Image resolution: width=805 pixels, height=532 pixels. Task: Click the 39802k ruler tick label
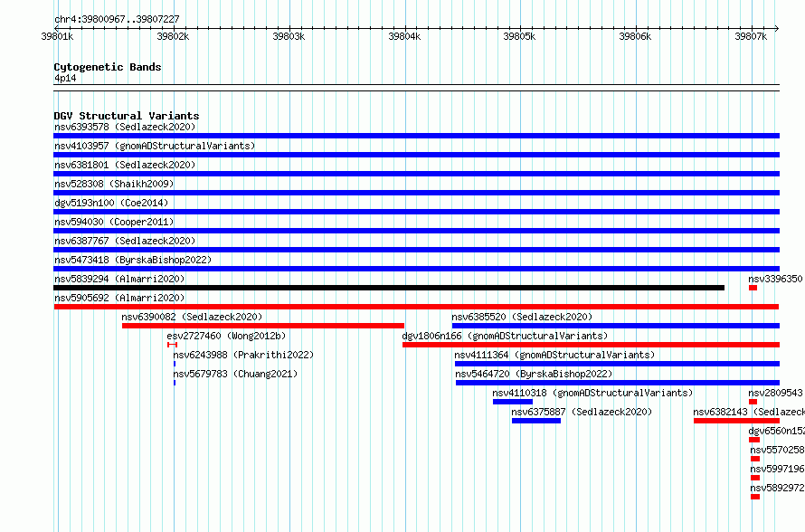tap(173, 36)
